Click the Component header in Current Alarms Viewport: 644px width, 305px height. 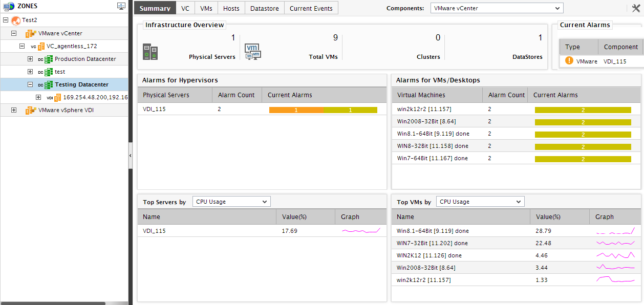(620, 47)
